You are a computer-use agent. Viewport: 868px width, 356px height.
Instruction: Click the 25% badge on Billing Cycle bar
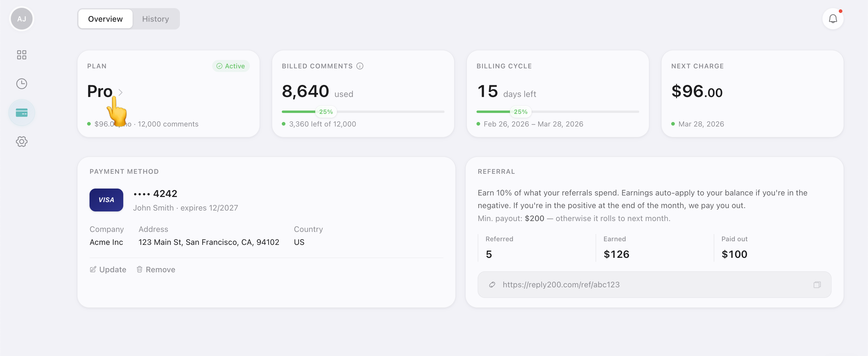tap(520, 111)
